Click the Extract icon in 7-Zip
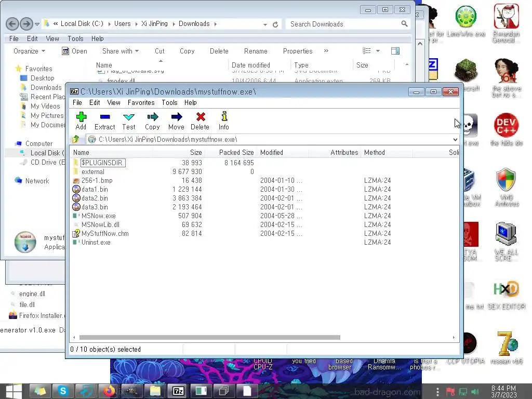 point(105,121)
